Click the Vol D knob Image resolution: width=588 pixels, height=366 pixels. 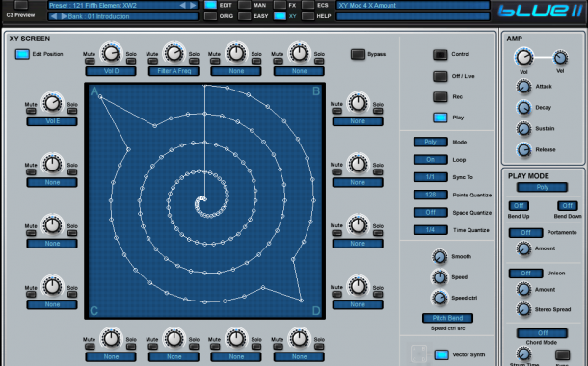click(111, 53)
